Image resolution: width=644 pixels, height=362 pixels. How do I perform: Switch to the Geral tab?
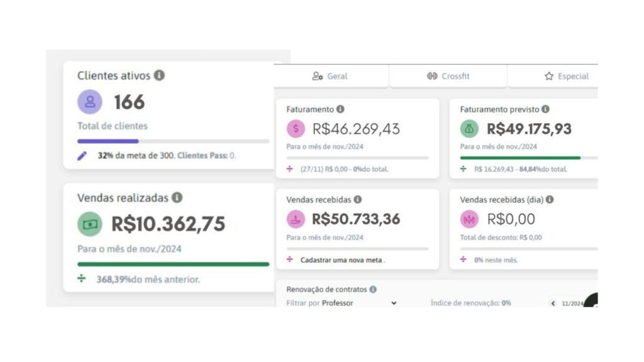(331, 76)
